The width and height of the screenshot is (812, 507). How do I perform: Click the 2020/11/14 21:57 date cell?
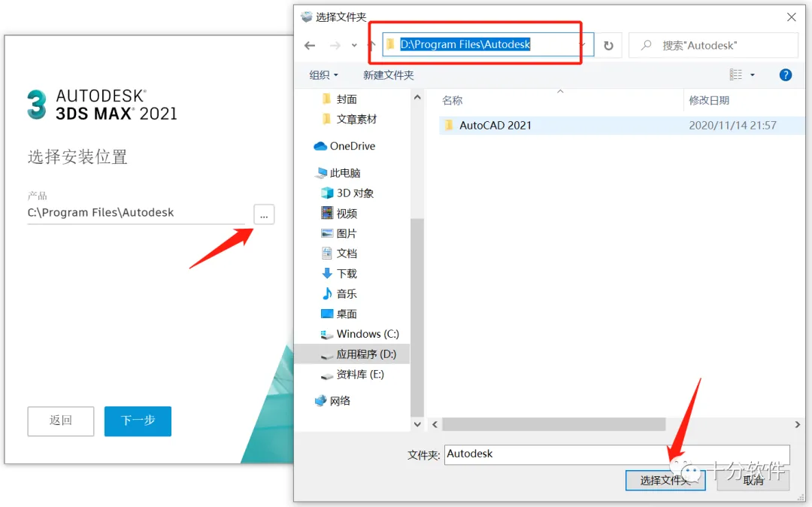[732, 126]
